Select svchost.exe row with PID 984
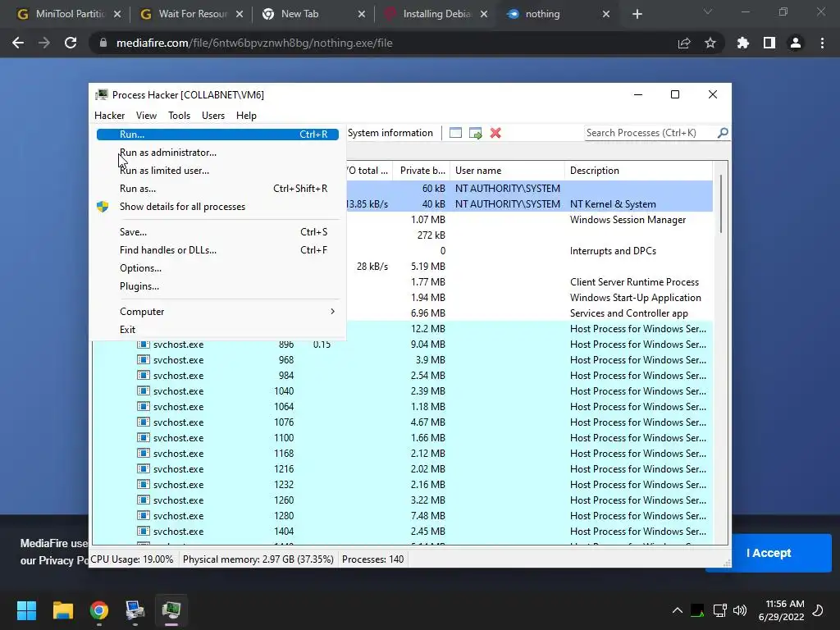This screenshot has height=630, width=840. (402, 376)
